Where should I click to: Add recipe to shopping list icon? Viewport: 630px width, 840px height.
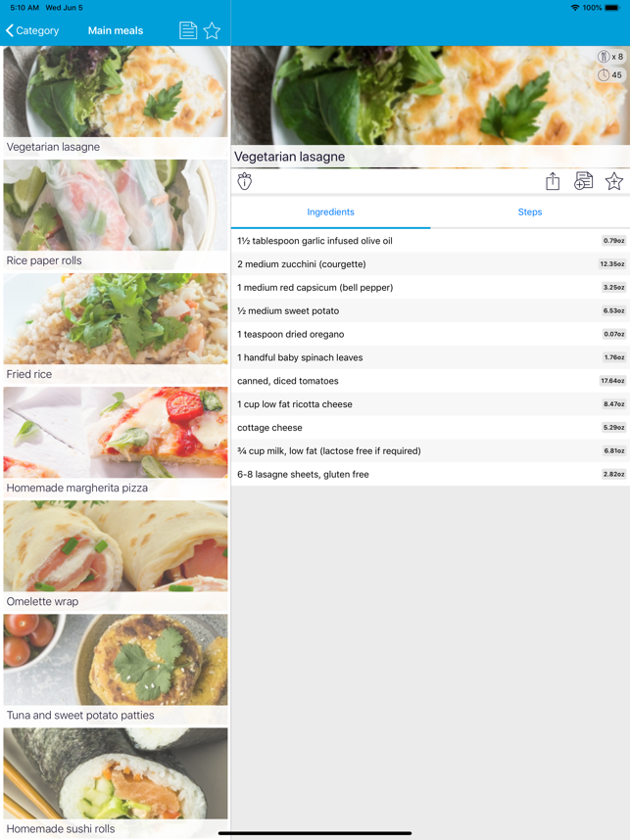click(x=583, y=181)
